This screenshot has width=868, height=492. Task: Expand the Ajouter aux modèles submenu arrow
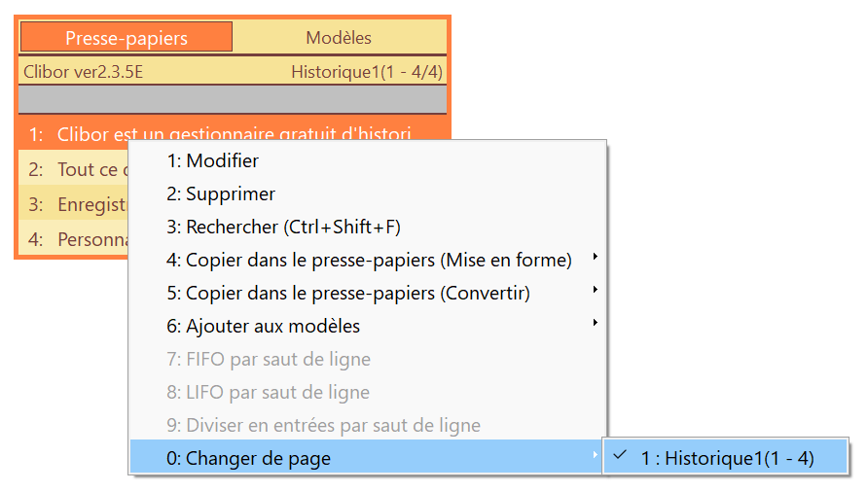[x=596, y=323]
